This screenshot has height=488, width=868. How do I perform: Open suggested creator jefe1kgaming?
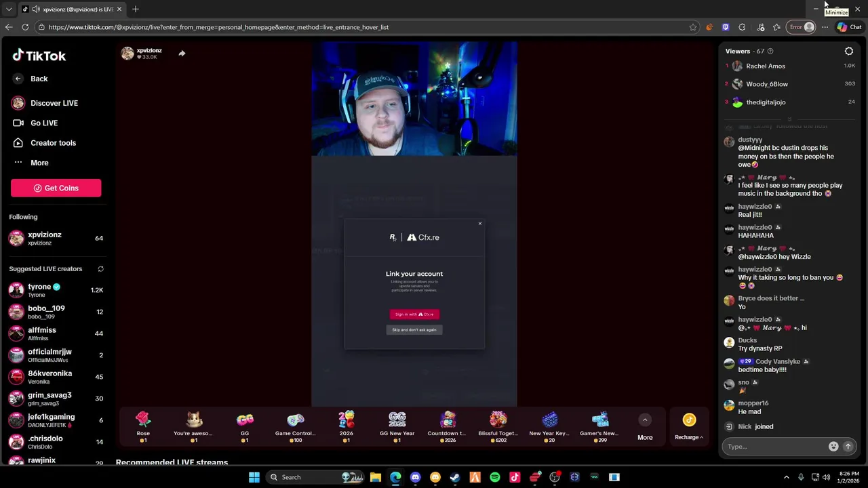pyautogui.click(x=56, y=420)
